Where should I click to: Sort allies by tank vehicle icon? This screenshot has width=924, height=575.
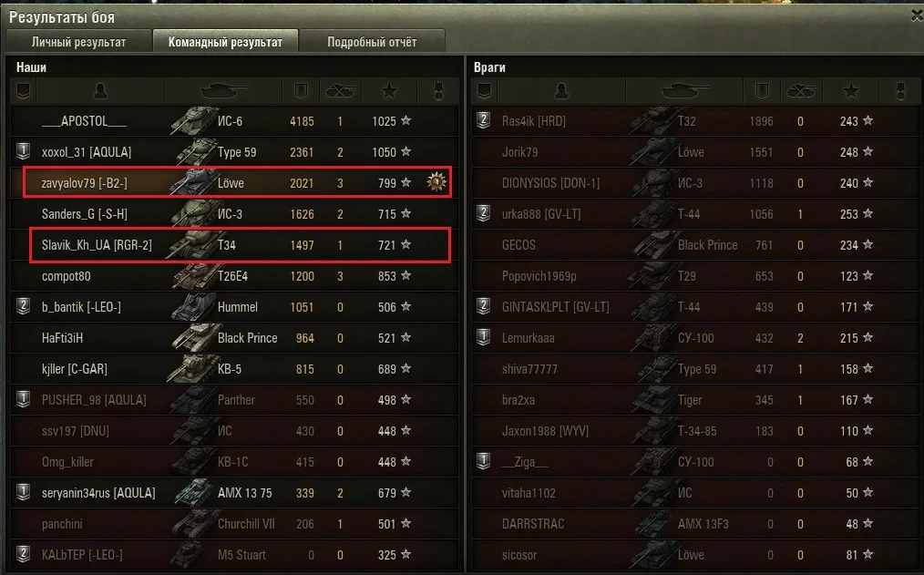click(x=224, y=91)
